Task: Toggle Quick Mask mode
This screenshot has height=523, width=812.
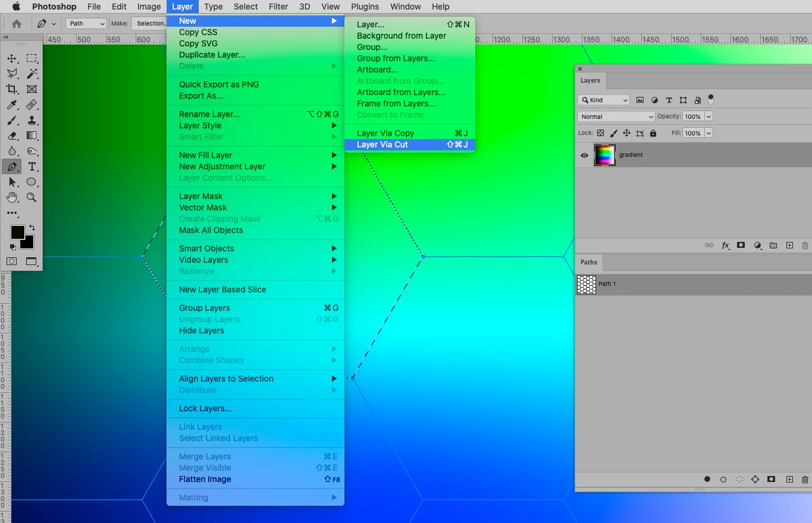Action: [12, 261]
